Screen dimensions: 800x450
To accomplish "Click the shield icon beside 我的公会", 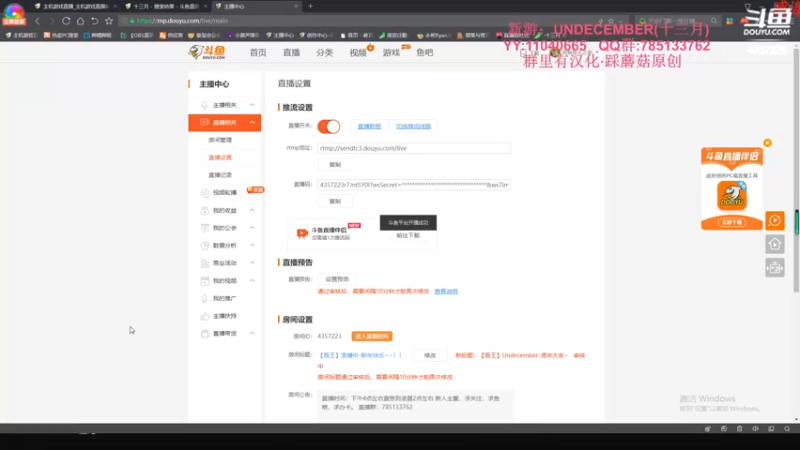I will pos(205,228).
